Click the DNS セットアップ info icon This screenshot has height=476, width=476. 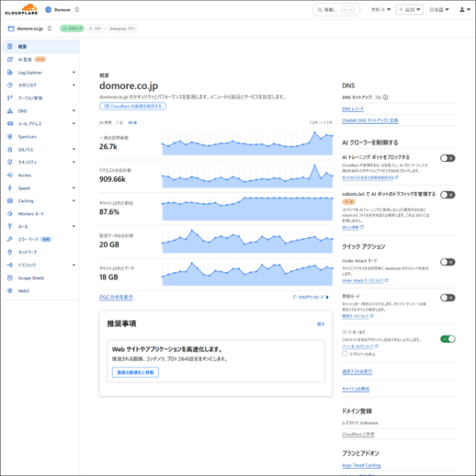click(x=386, y=96)
